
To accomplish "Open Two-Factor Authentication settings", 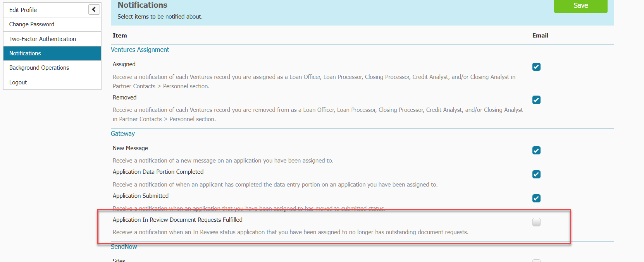I will tap(43, 39).
